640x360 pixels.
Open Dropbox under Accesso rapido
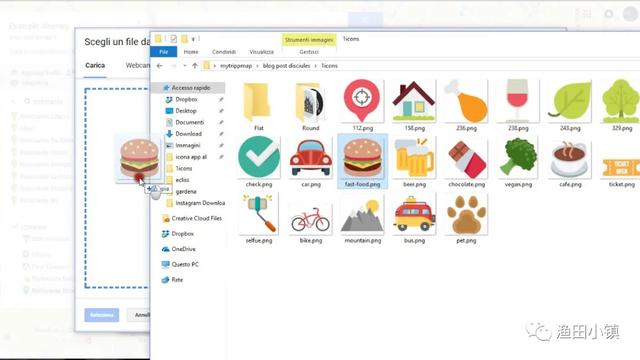click(x=186, y=99)
